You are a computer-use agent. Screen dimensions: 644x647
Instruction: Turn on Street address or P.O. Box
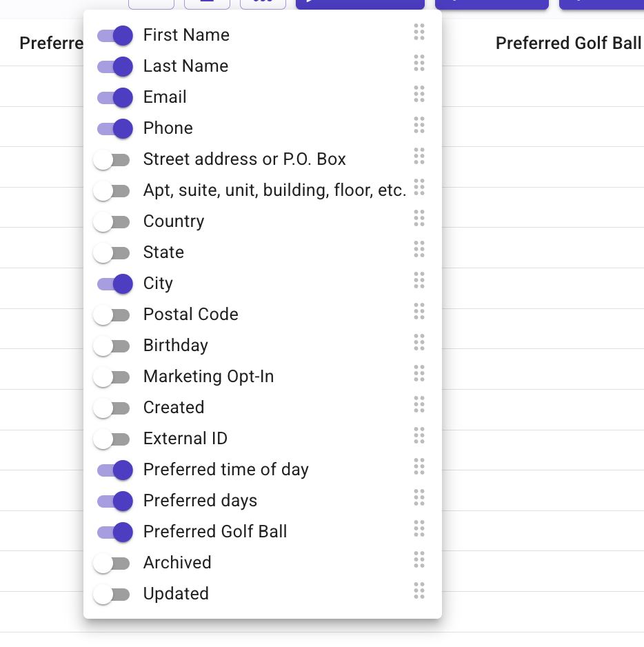point(112,160)
